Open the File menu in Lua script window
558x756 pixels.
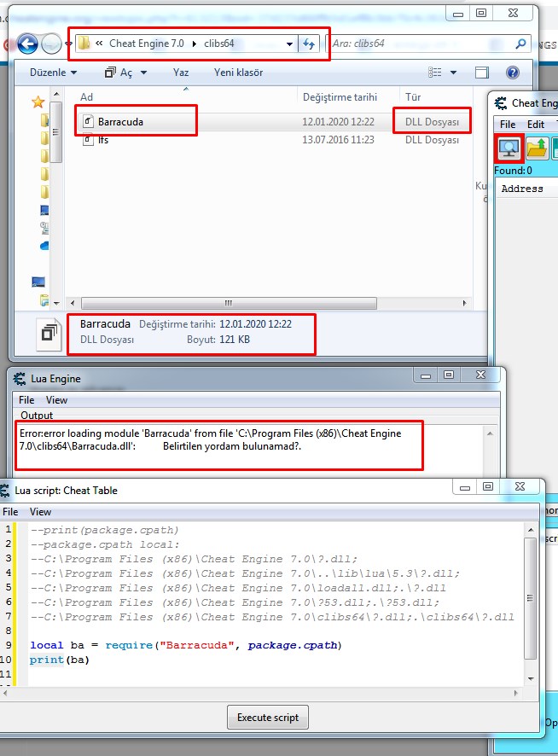tap(10, 512)
